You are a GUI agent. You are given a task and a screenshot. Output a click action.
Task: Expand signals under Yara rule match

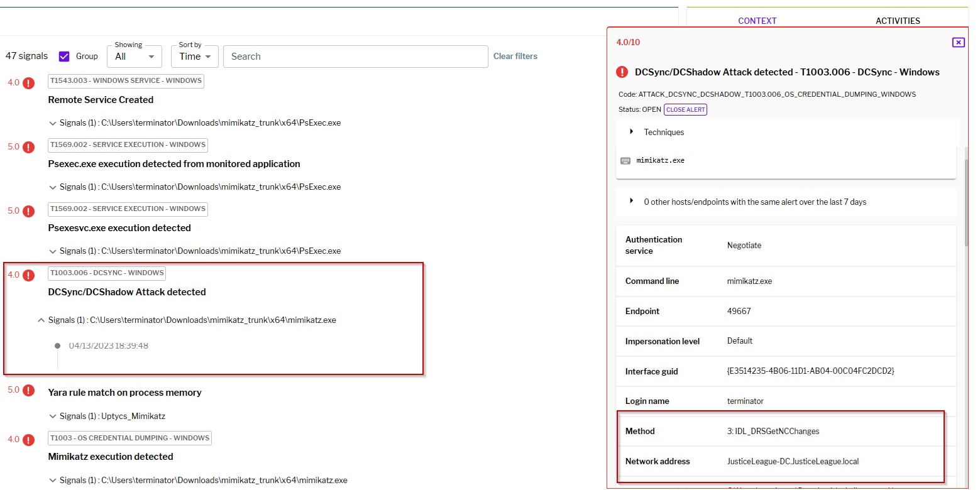(53, 416)
